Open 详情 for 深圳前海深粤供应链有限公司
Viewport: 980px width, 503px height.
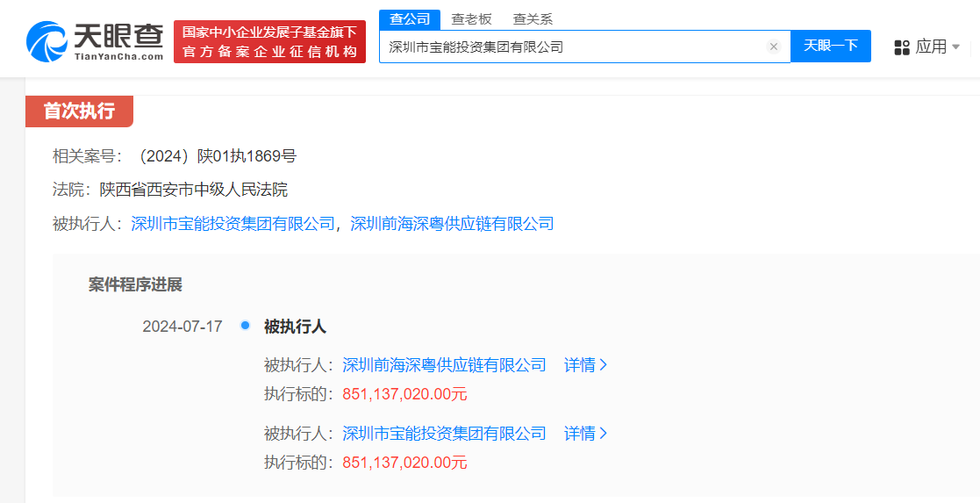585,364
